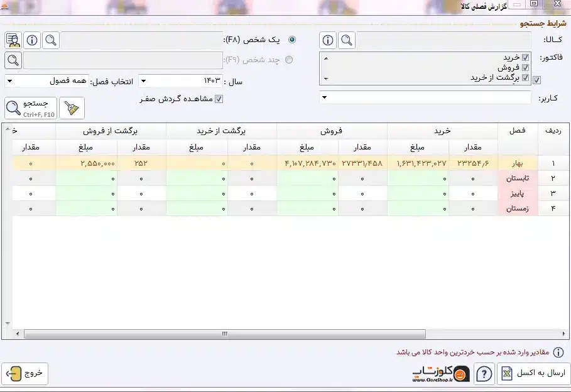Click the برگشت از فروش group header
Viewport: 571px width, 392px height.
pyautogui.click(x=111, y=131)
